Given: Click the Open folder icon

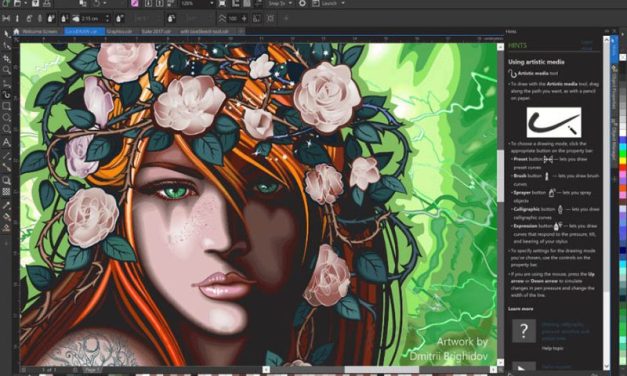Looking at the screenshot, I should tap(17, 3).
